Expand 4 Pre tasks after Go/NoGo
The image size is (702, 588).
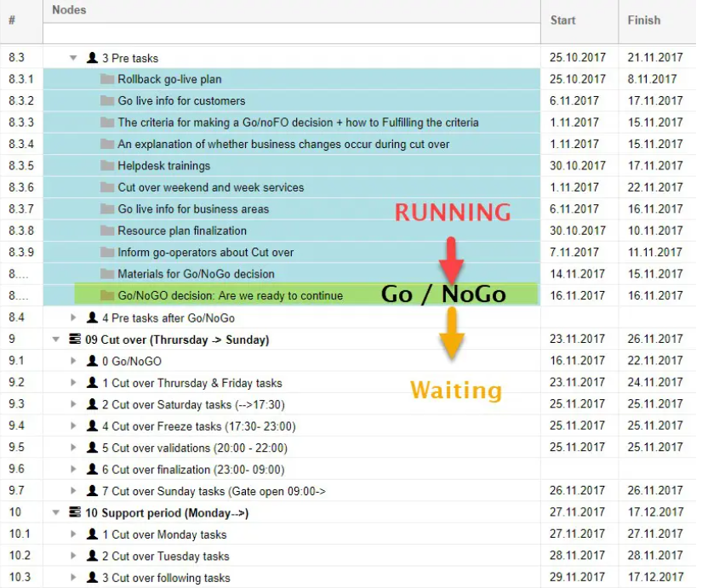pyautogui.click(x=74, y=318)
